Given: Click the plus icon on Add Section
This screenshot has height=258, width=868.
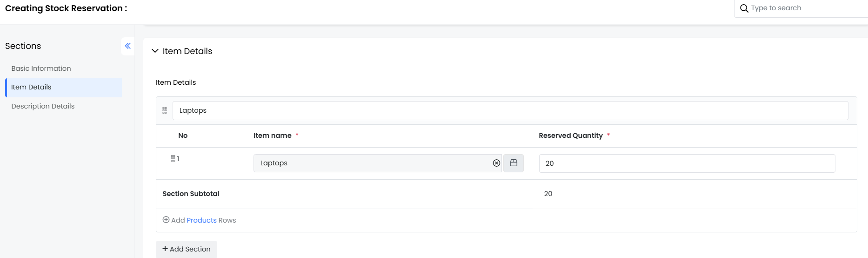Looking at the screenshot, I should coord(165,249).
